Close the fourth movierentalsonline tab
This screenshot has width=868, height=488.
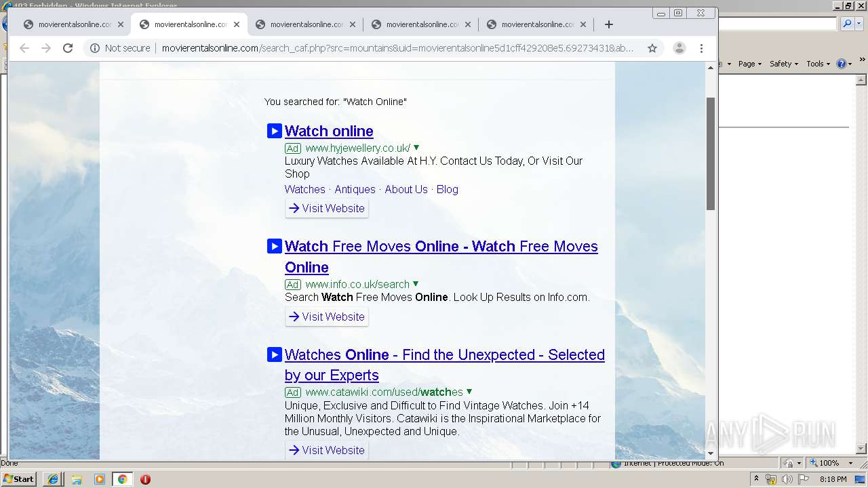(469, 24)
